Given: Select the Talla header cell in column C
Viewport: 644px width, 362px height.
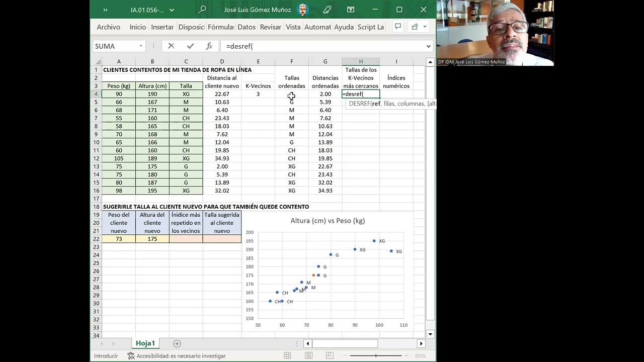Looking at the screenshot, I should click(186, 86).
